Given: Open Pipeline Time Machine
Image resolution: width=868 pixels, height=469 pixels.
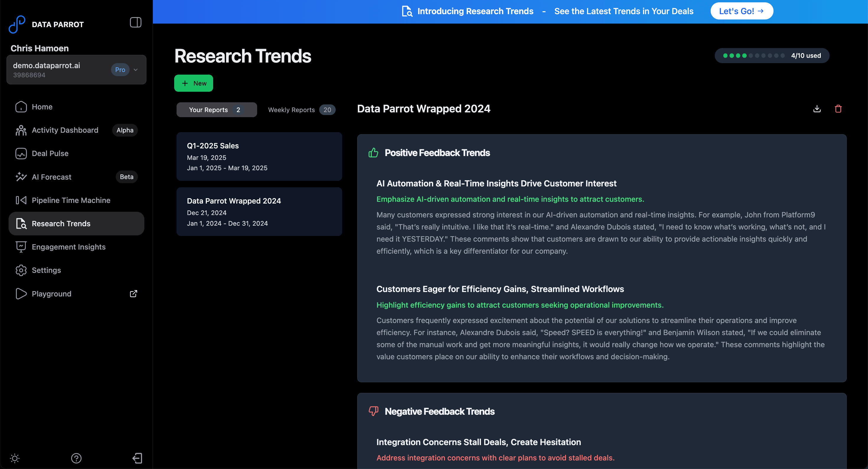Looking at the screenshot, I should 76,200.
